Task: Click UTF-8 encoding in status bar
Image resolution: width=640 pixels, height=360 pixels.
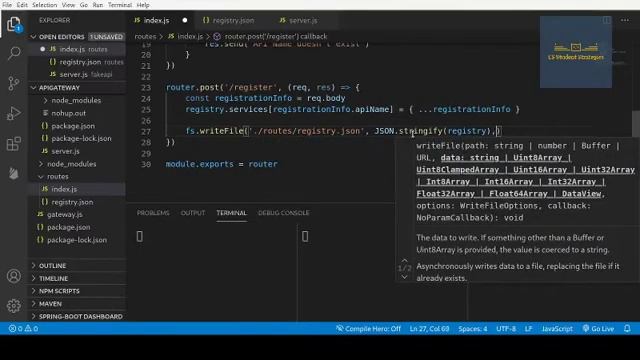Action: 506,329
